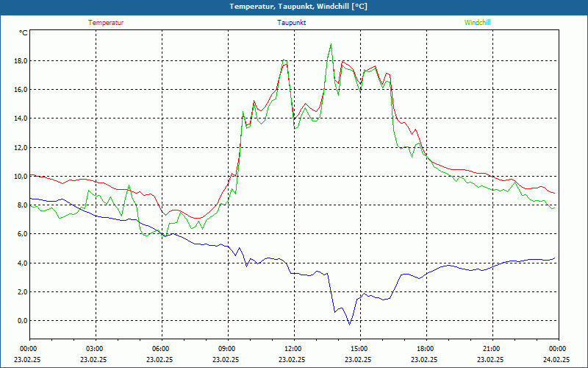Click the 16,0 y-axis value
This screenshot has width=588, height=368.
(21, 89)
